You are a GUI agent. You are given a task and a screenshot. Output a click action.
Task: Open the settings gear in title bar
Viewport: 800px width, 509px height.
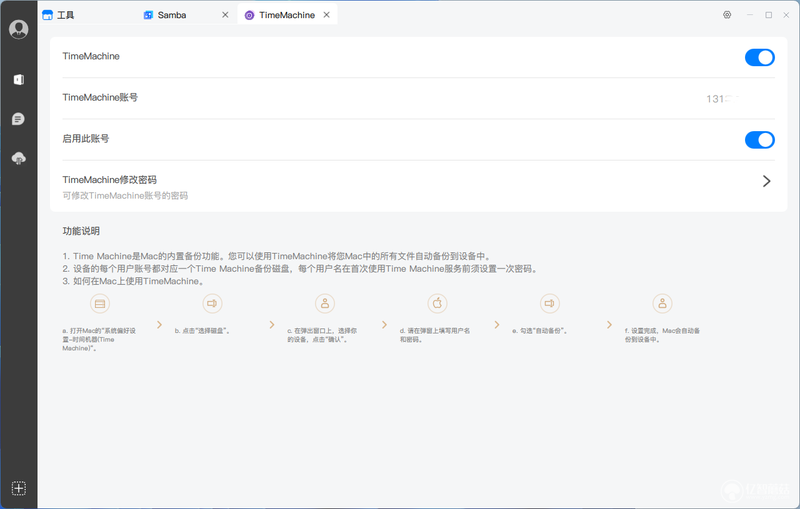[x=727, y=15]
